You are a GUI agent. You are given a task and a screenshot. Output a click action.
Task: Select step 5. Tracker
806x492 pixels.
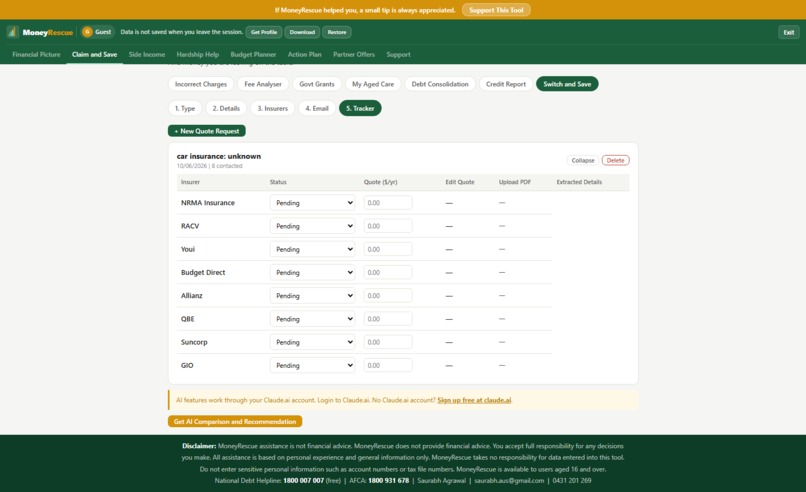(x=360, y=108)
